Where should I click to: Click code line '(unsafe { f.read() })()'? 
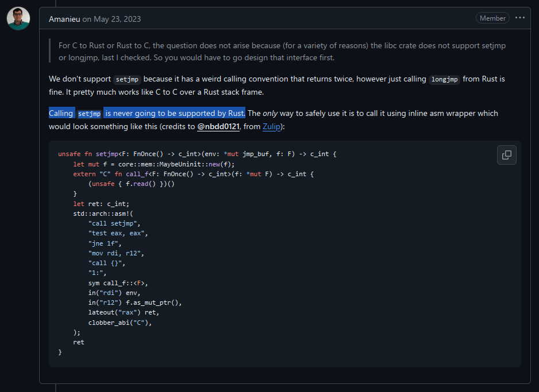132,184
